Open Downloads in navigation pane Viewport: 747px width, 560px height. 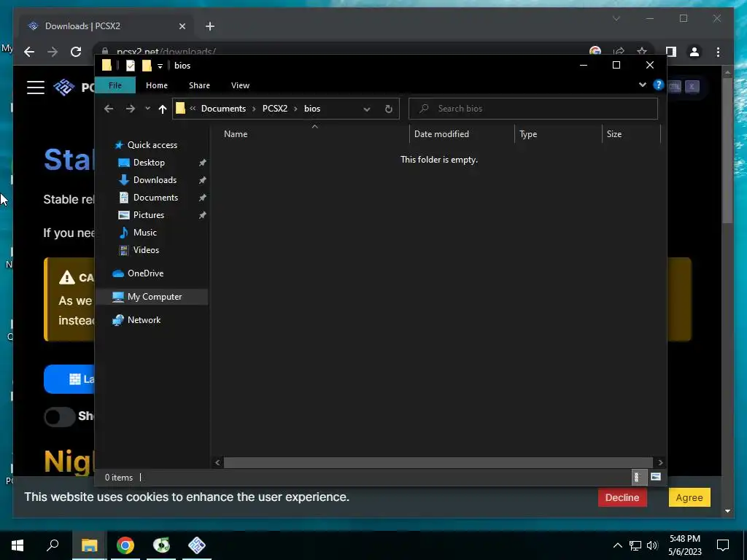(x=155, y=180)
